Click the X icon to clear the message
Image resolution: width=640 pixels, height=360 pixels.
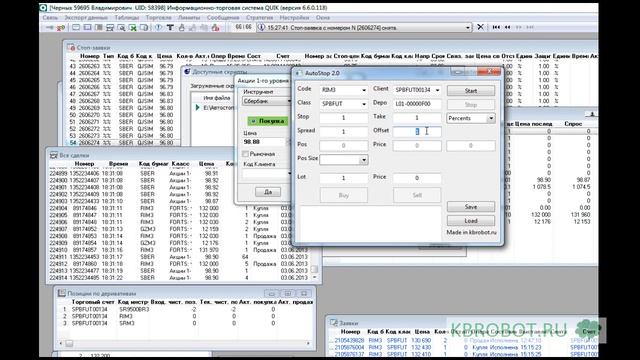[x=480, y=27]
